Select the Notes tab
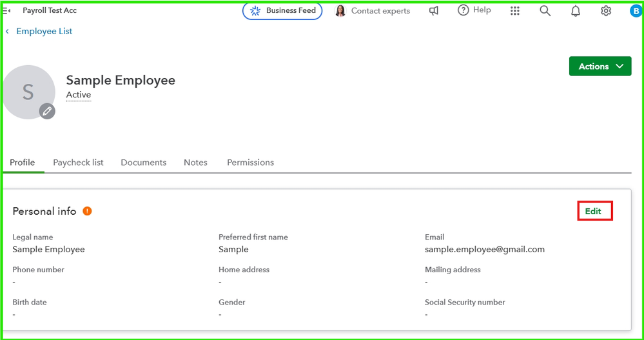This screenshot has width=644, height=340. coord(195,163)
